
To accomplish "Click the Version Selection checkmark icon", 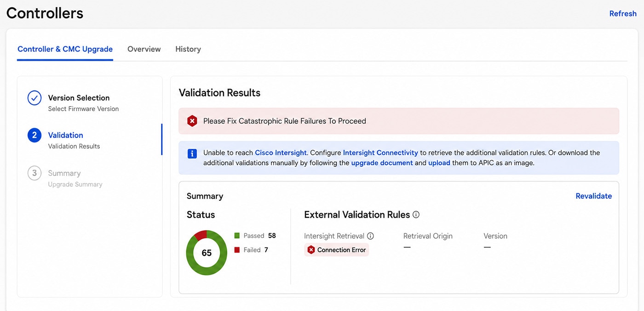I will (x=34, y=98).
